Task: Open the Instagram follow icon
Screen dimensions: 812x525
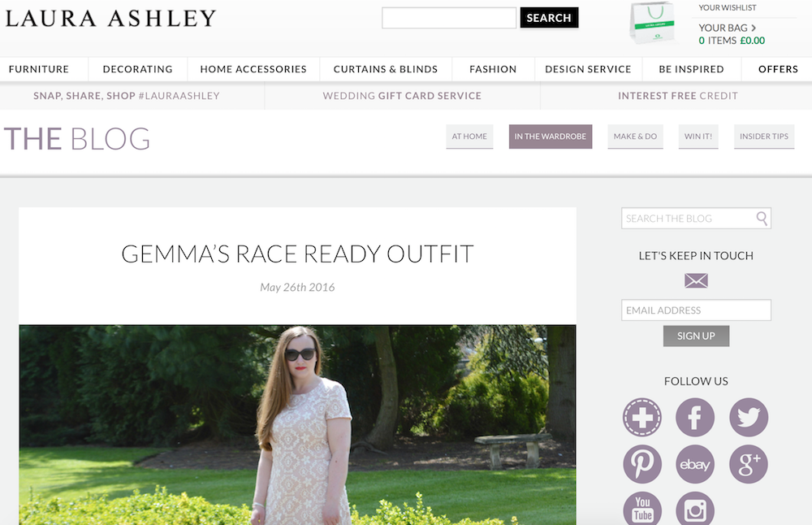Action: [x=695, y=509]
